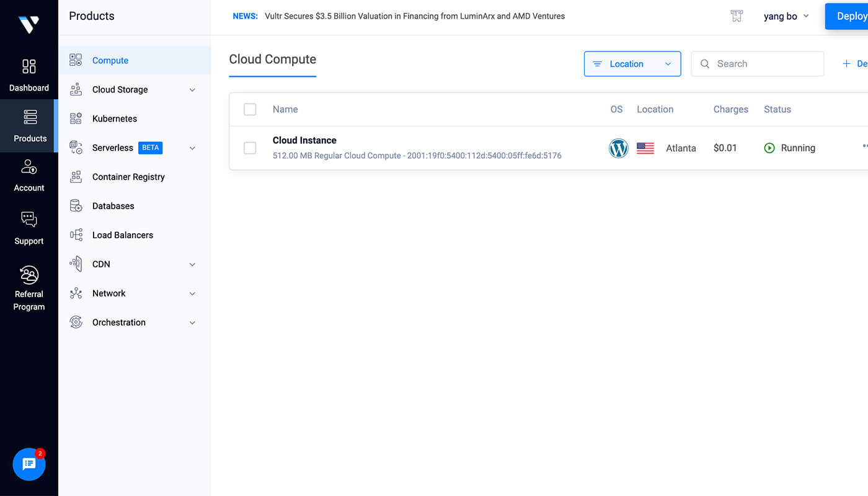Click the $0.01 charges value
Screen dimensions: 868x496
(725, 148)
